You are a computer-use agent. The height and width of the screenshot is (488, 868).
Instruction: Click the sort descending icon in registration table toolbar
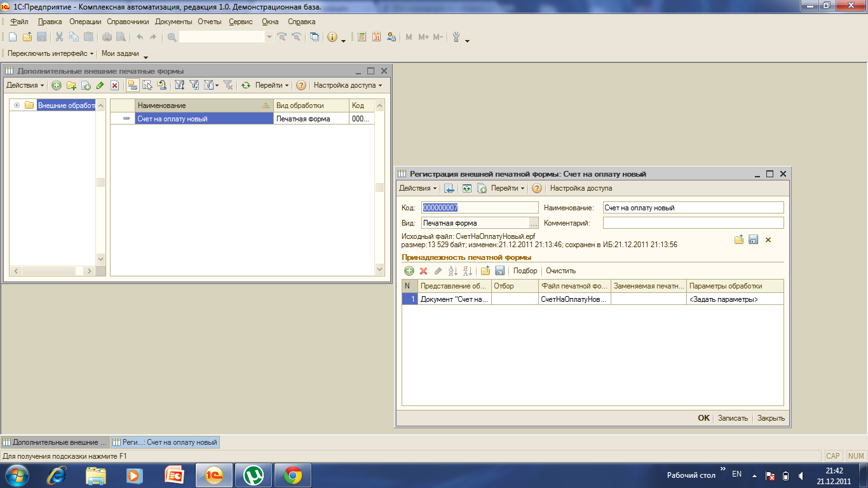click(468, 271)
